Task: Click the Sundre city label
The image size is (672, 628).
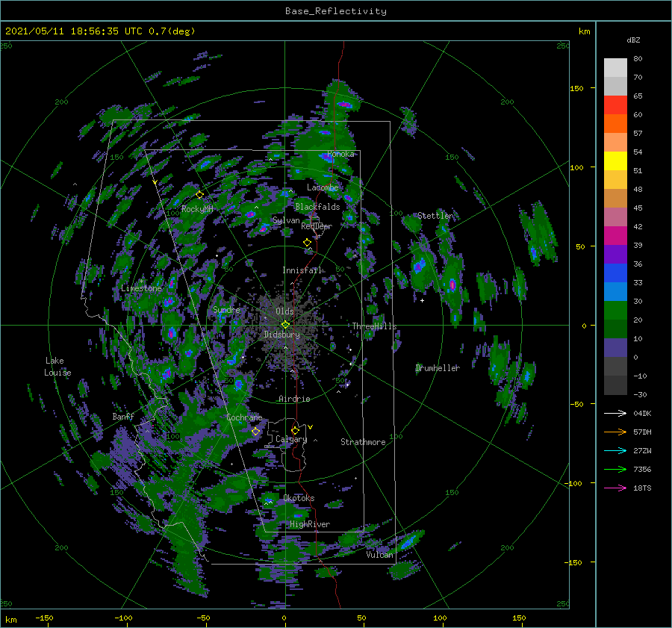Action: [226, 309]
